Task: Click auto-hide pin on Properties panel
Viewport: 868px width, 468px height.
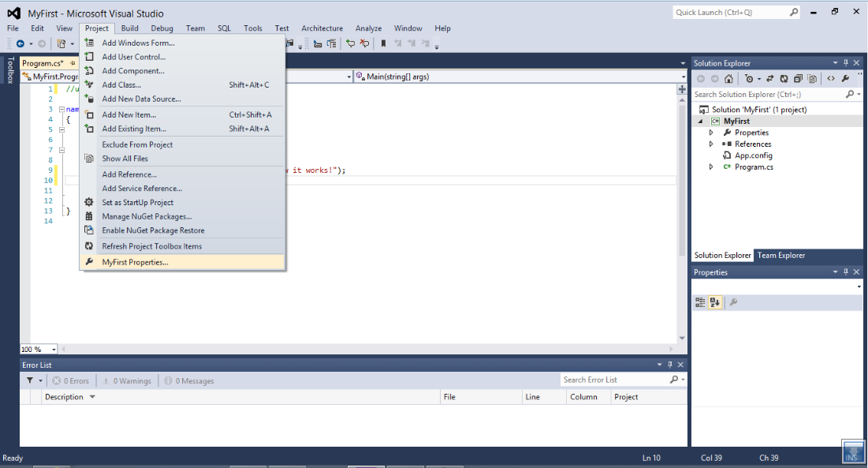Action: point(845,272)
